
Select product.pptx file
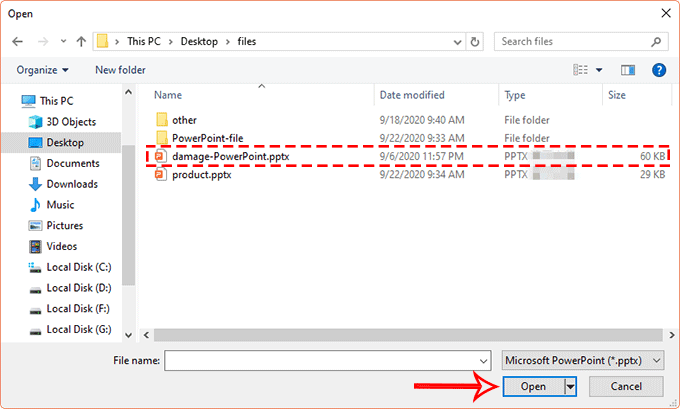pyautogui.click(x=202, y=175)
